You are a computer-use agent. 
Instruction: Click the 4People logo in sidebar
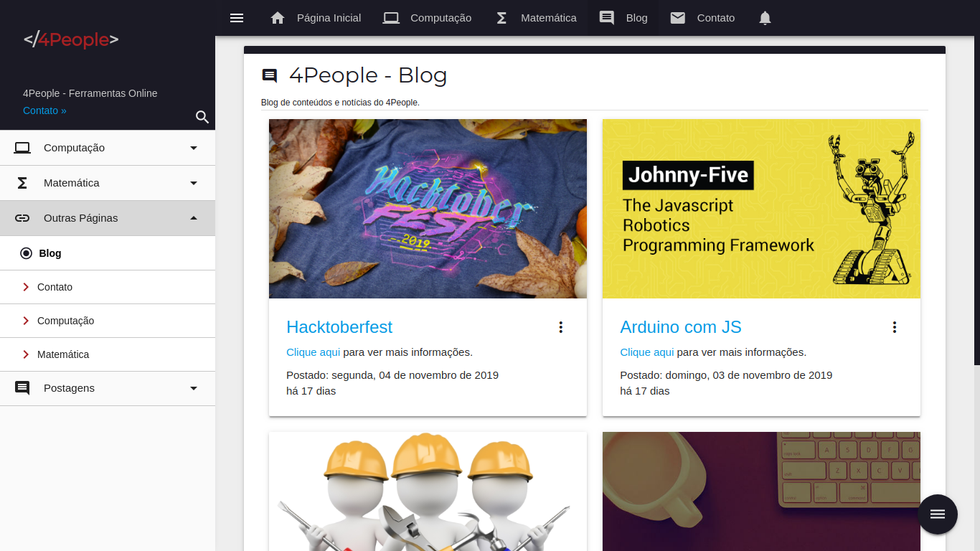click(71, 39)
